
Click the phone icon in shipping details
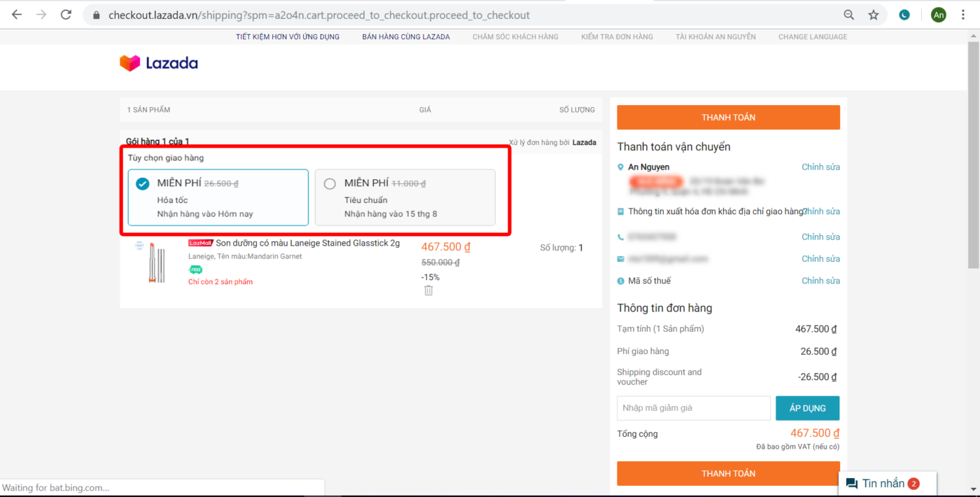[620, 237]
